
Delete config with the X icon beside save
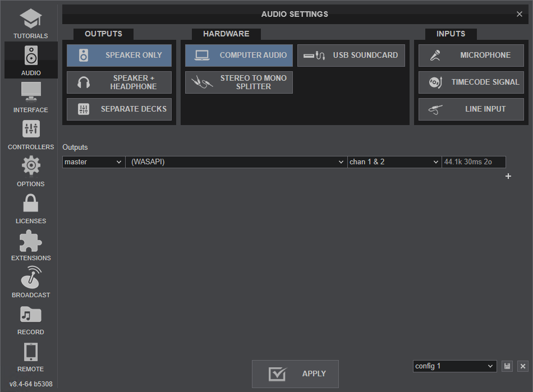523,366
